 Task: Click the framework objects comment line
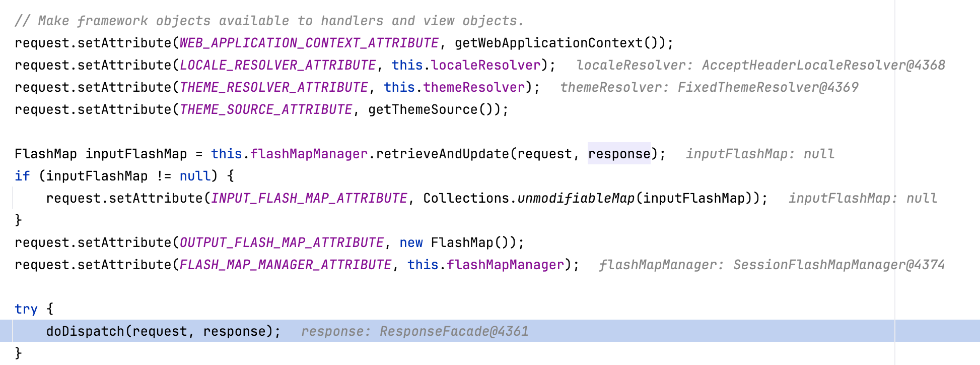pyautogui.click(x=269, y=21)
